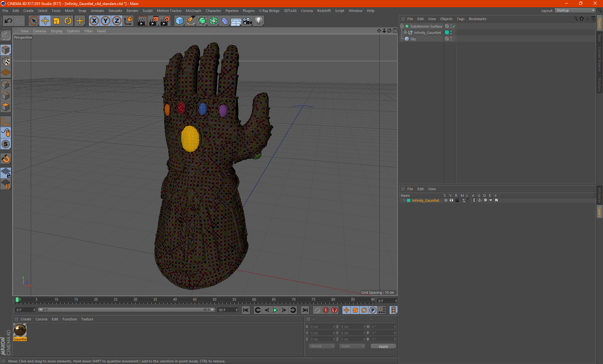Open the World coordinate dropdown
This screenshot has width=603, height=364.
click(322, 346)
